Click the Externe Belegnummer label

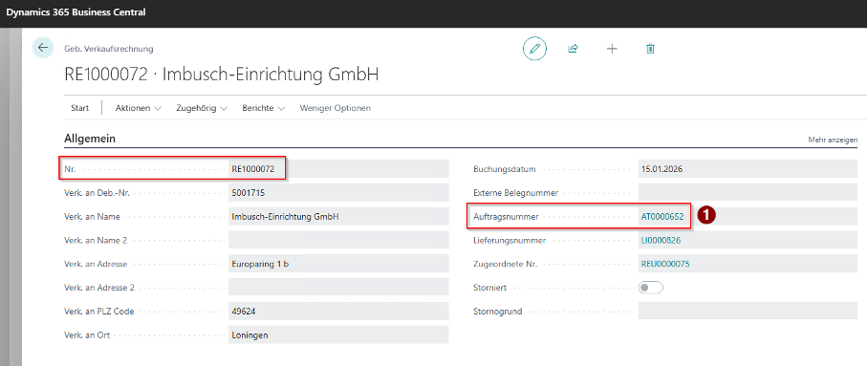[x=516, y=193]
